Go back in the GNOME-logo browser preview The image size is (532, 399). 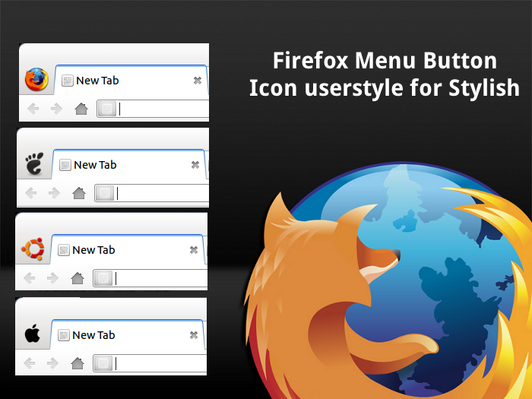click(31, 193)
